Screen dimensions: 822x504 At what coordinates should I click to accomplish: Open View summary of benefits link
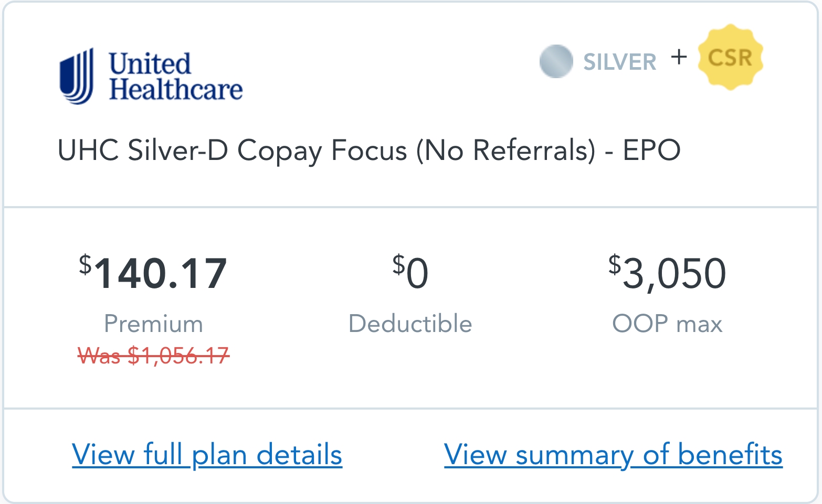pos(613,454)
